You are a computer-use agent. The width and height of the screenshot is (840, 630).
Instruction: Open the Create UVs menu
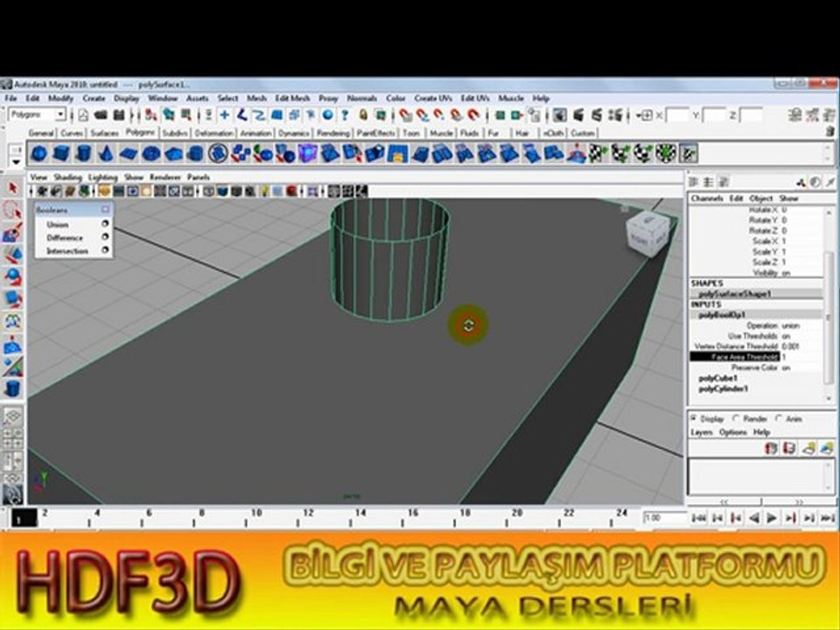433,99
